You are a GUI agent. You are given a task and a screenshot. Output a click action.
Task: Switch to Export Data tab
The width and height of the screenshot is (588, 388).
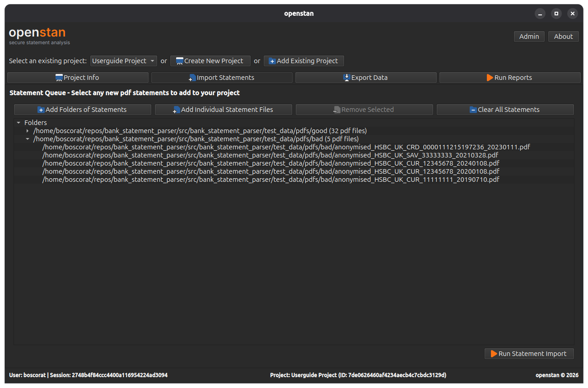[x=366, y=78]
